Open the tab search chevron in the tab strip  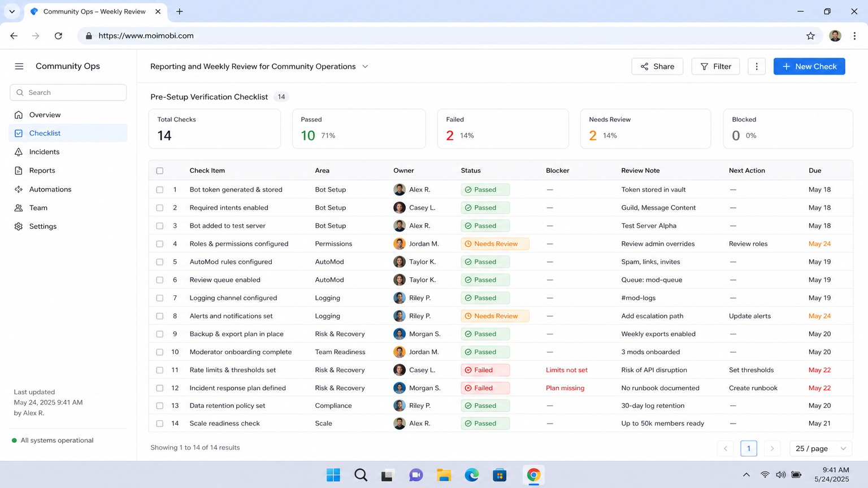click(x=12, y=11)
